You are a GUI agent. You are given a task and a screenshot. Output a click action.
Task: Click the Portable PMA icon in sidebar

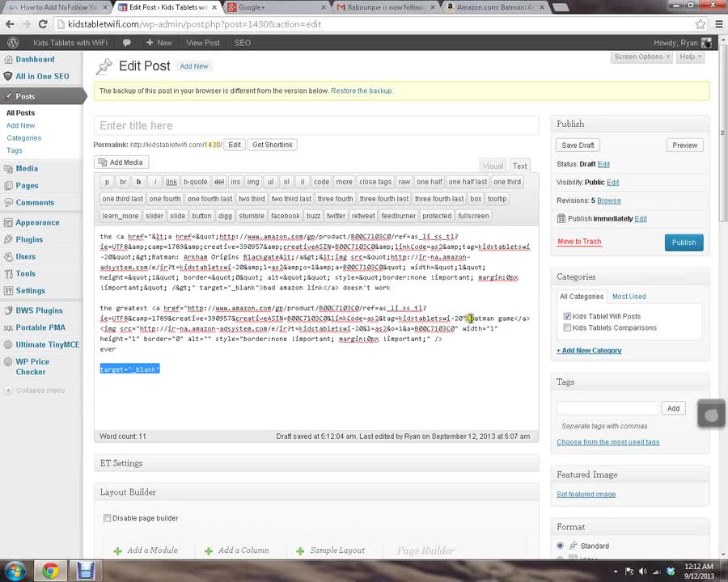8,327
